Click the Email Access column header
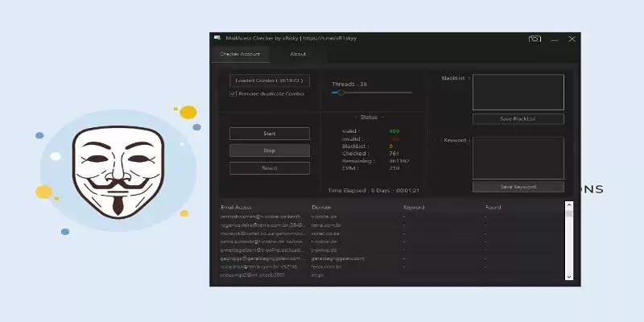 coord(236,208)
